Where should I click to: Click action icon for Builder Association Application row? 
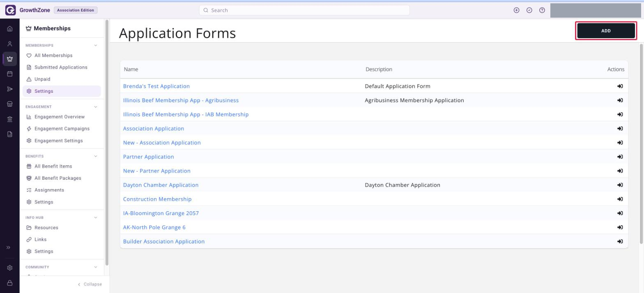(x=620, y=241)
